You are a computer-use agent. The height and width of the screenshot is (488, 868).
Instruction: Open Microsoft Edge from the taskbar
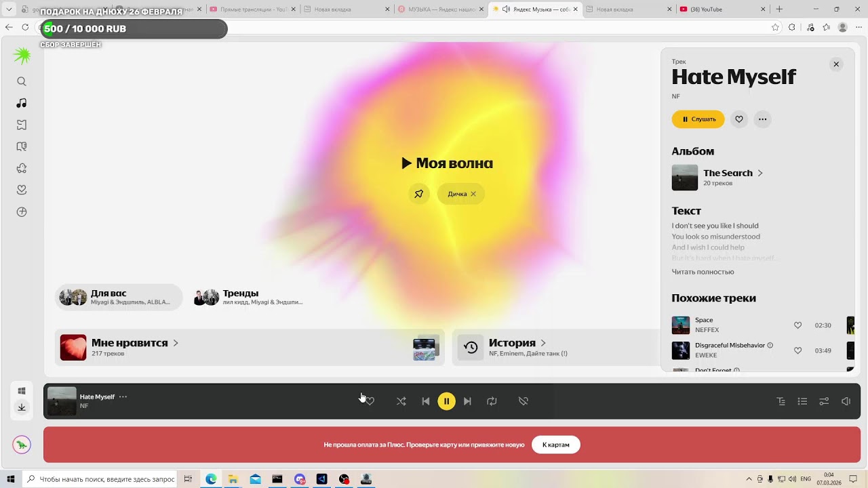pyautogui.click(x=211, y=479)
